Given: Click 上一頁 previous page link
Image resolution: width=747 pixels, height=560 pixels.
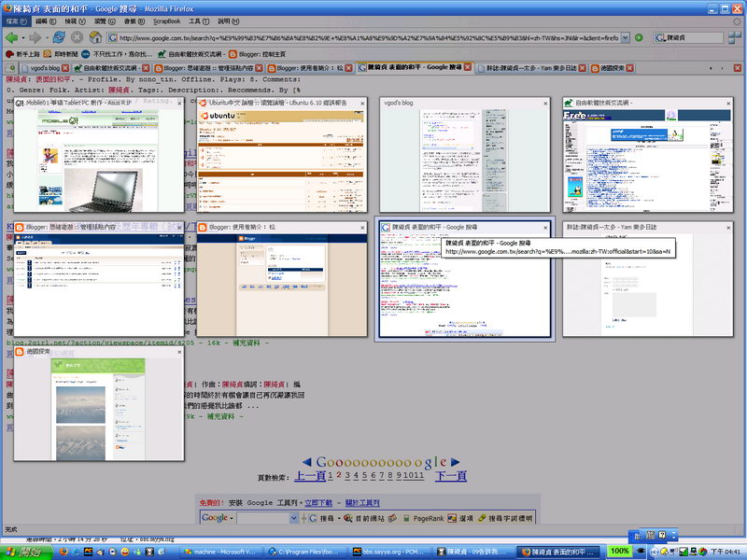Looking at the screenshot, I should click(x=310, y=476).
